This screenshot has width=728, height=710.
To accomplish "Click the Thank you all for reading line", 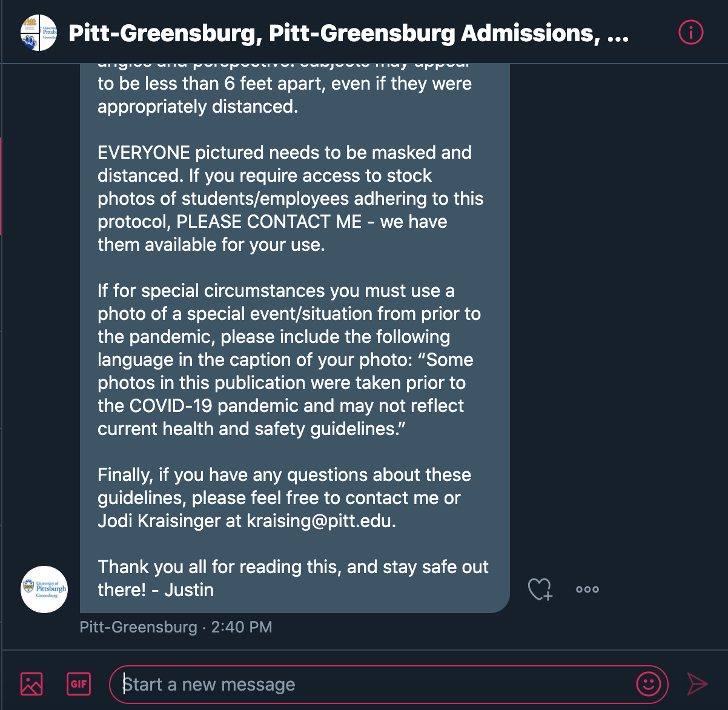I will pos(293,567).
